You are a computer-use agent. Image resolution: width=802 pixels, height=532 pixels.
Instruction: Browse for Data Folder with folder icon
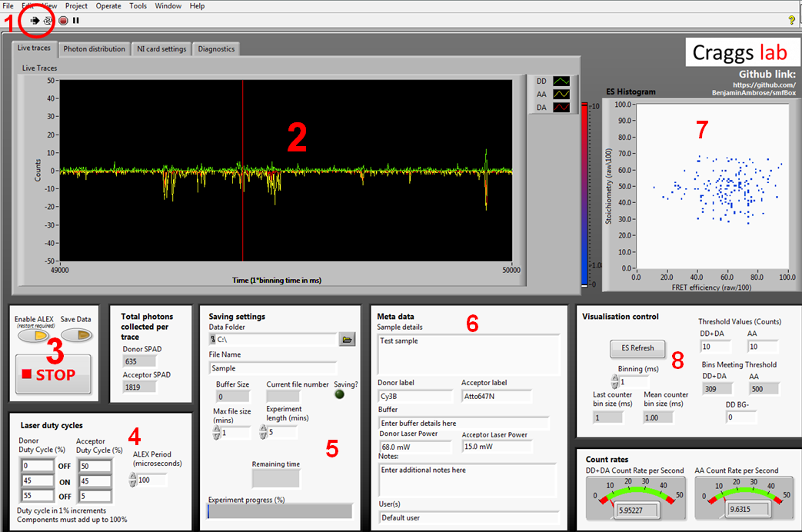pos(348,339)
